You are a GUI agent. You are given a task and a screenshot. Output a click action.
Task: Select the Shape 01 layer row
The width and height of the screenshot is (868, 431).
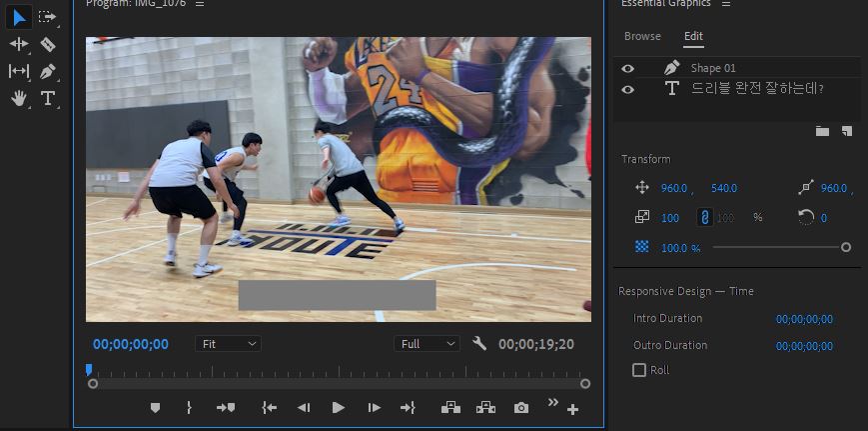click(737, 68)
